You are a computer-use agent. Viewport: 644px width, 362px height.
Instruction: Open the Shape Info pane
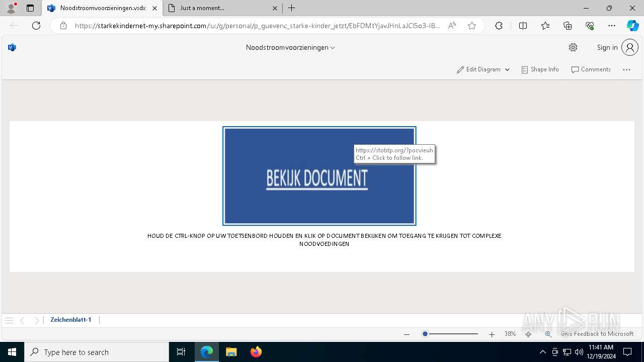point(540,69)
